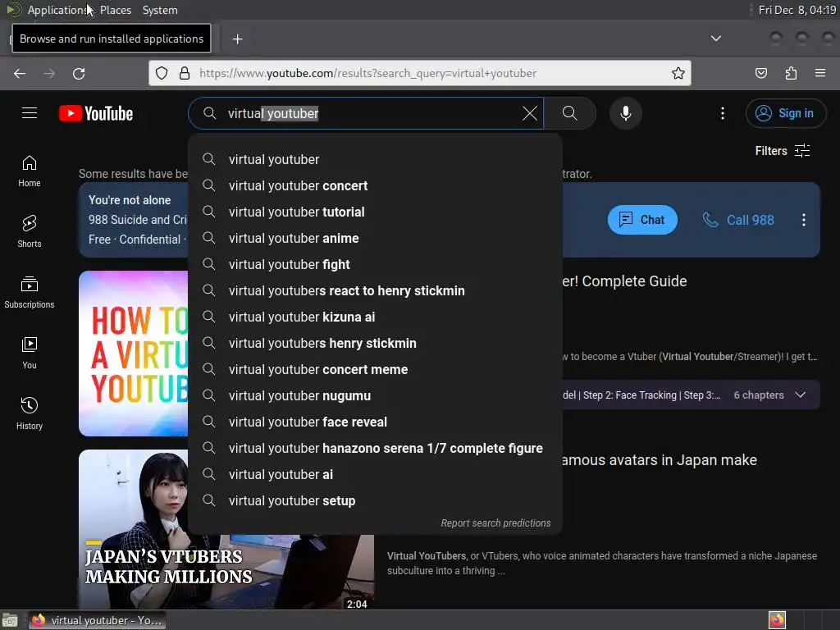The height and width of the screenshot is (630, 840).
Task: Start a Chat with 988 Lifeline
Action: click(641, 220)
